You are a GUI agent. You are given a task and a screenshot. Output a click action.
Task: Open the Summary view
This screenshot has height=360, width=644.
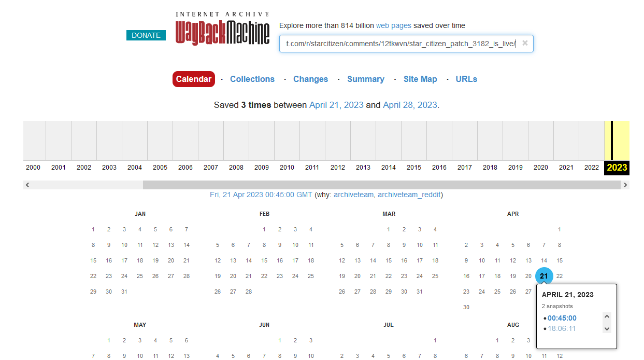coord(366,79)
